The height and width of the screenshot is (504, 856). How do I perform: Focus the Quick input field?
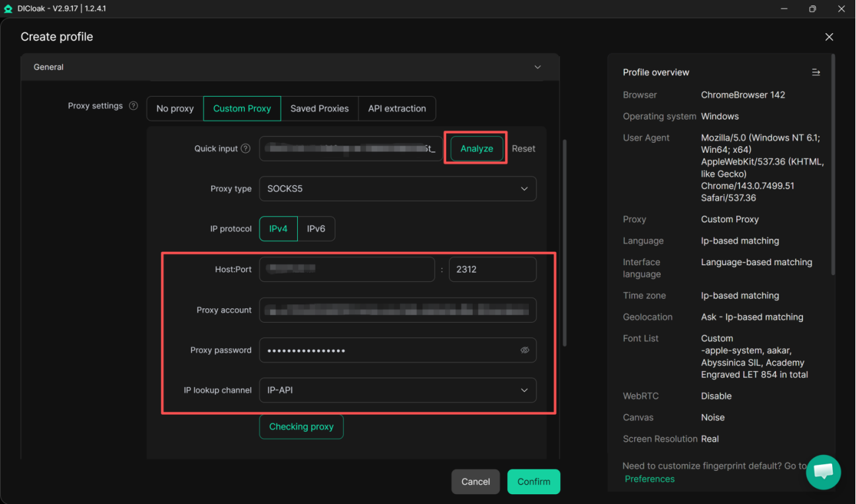(351, 149)
